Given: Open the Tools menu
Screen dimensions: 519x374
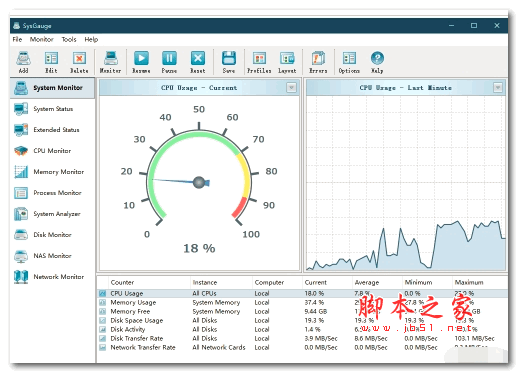Looking at the screenshot, I should 69,39.
